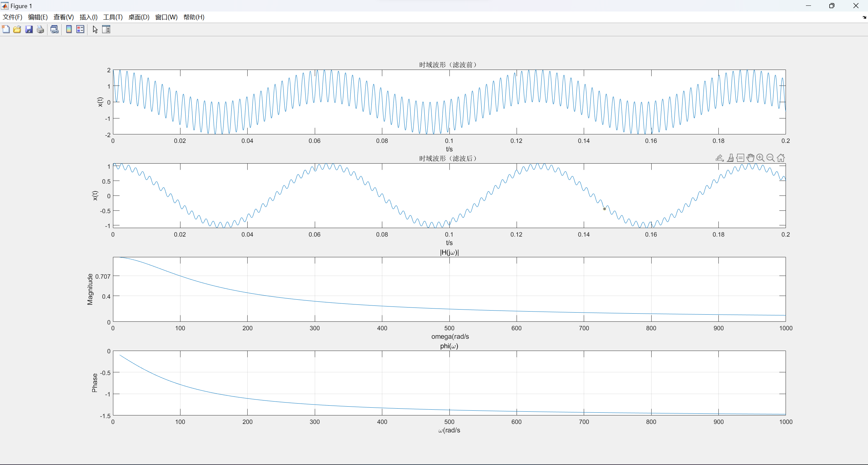Print the figure using printer icon
Viewport: 868px width, 465px height.
point(40,30)
